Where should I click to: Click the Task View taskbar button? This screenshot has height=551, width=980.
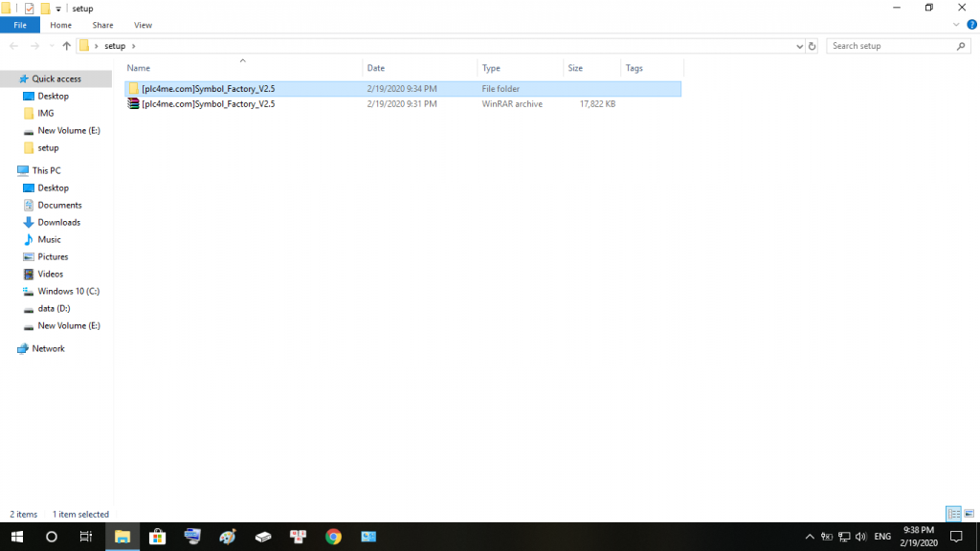tap(86, 537)
